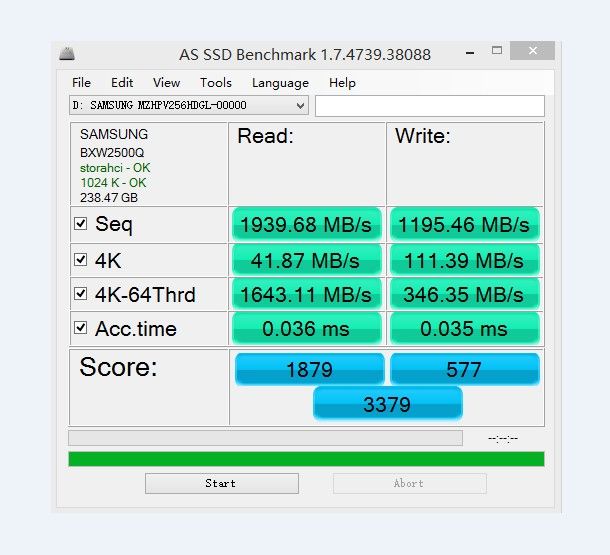
Task: Uncheck the Seq test checkbox
Action: click(x=81, y=224)
